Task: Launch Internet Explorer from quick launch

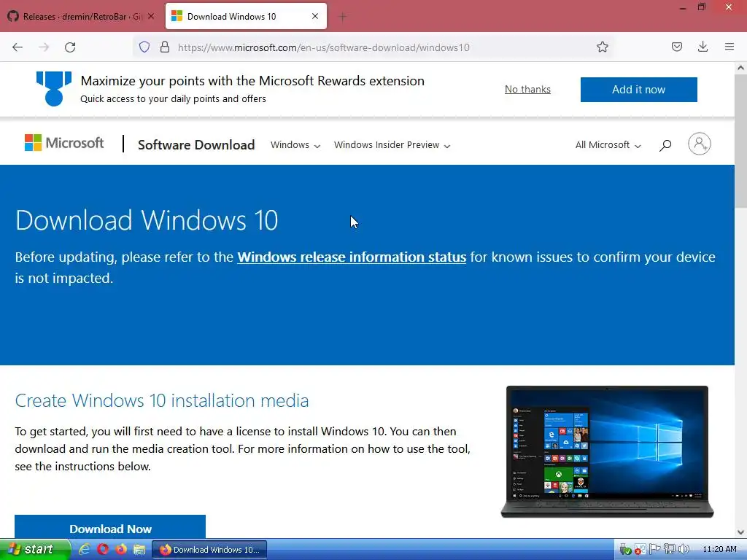Action: click(85, 550)
